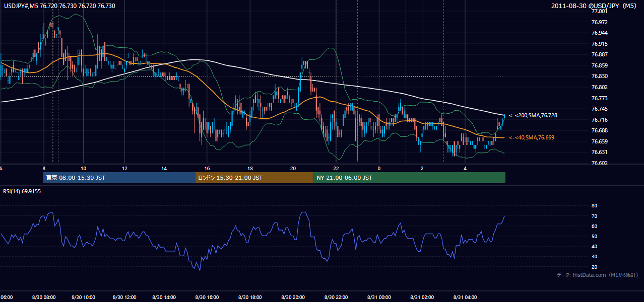Click price axis value 77.001

click(x=600, y=11)
